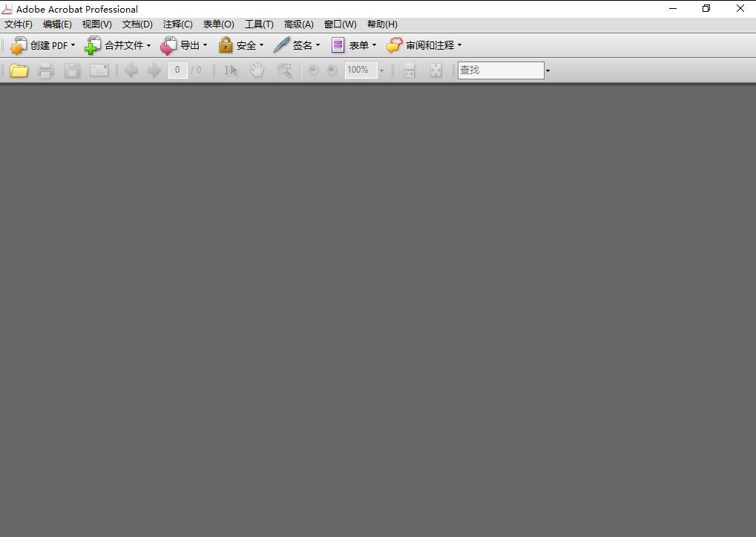This screenshot has width=756, height=537.
Task: Click the Fit Page icon
Action: pos(435,70)
